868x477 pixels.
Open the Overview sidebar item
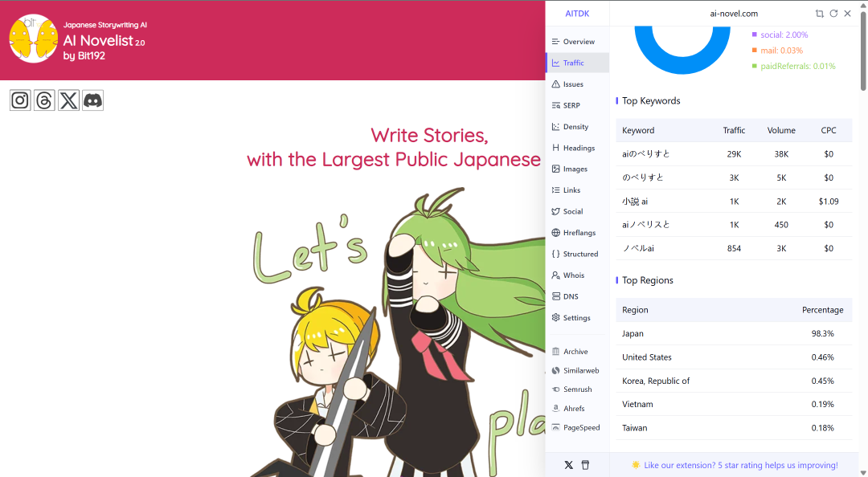point(577,42)
